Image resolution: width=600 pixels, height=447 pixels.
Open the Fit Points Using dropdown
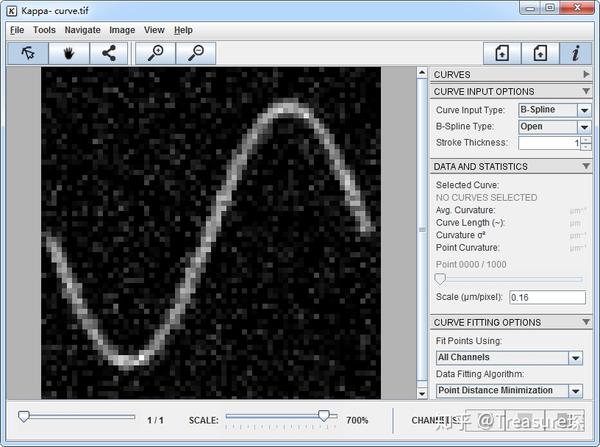576,358
